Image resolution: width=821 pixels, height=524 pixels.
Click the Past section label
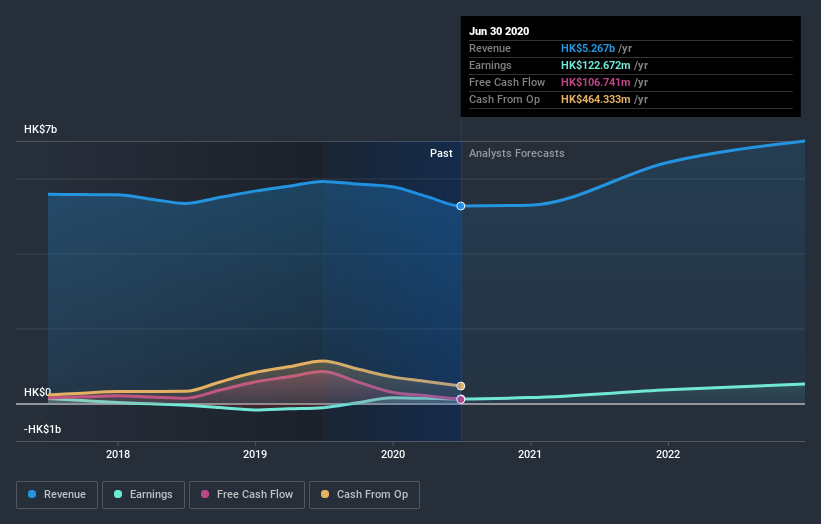point(441,153)
